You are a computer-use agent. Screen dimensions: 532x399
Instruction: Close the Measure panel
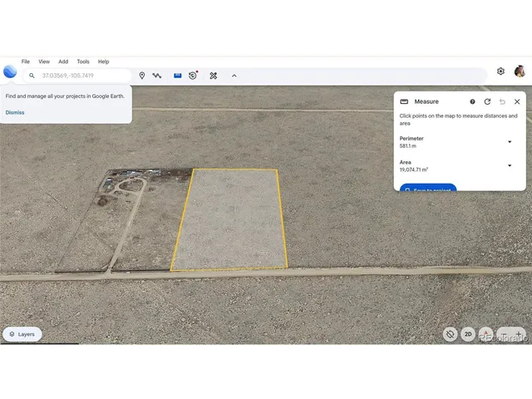tap(517, 101)
